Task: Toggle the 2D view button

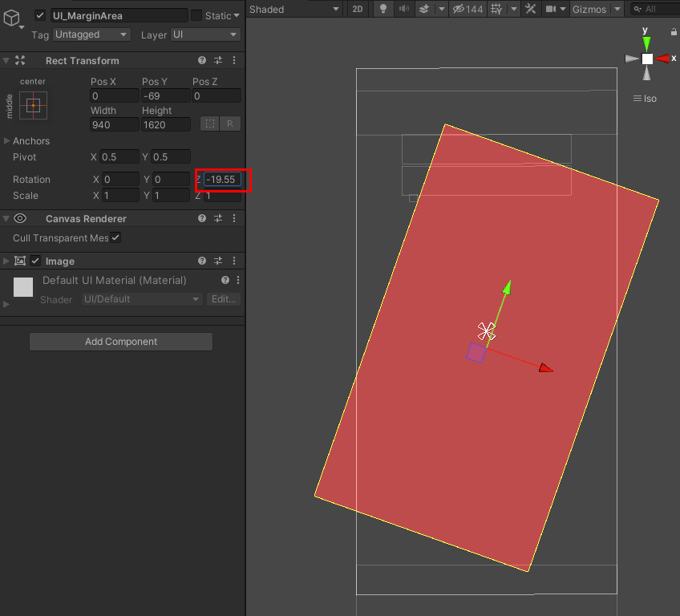Action: (x=358, y=9)
